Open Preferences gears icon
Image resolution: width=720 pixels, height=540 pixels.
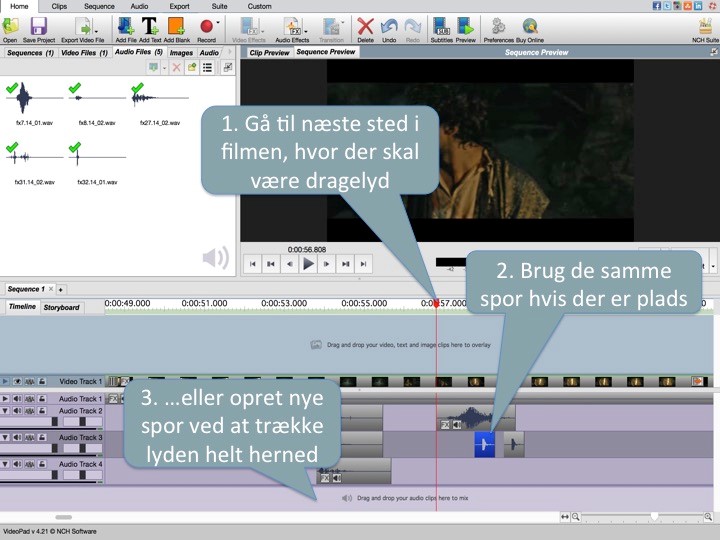point(498,27)
